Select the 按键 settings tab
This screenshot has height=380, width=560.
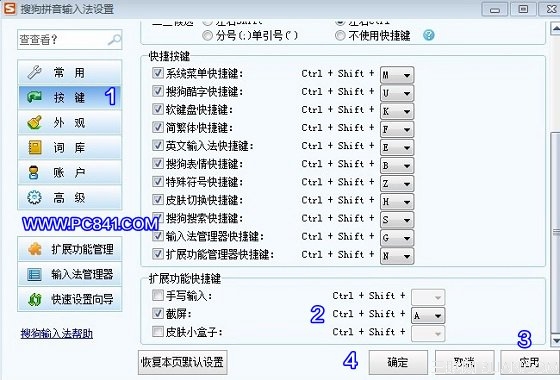pyautogui.click(x=70, y=97)
